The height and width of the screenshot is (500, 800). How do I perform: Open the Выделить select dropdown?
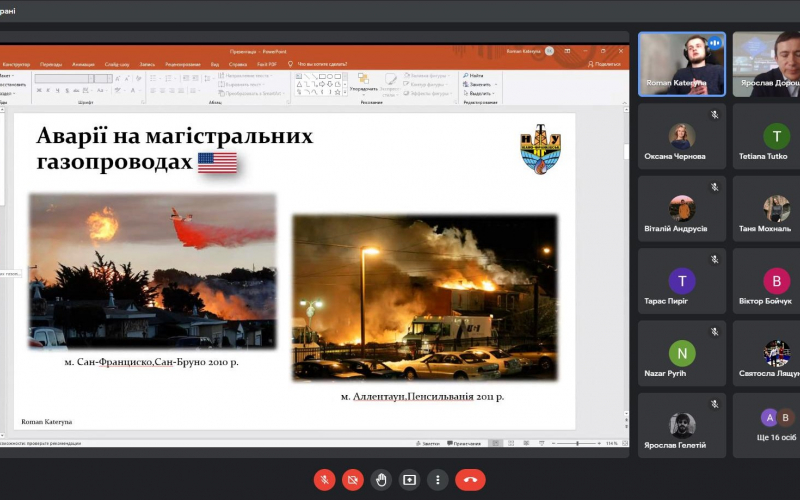coord(480,93)
